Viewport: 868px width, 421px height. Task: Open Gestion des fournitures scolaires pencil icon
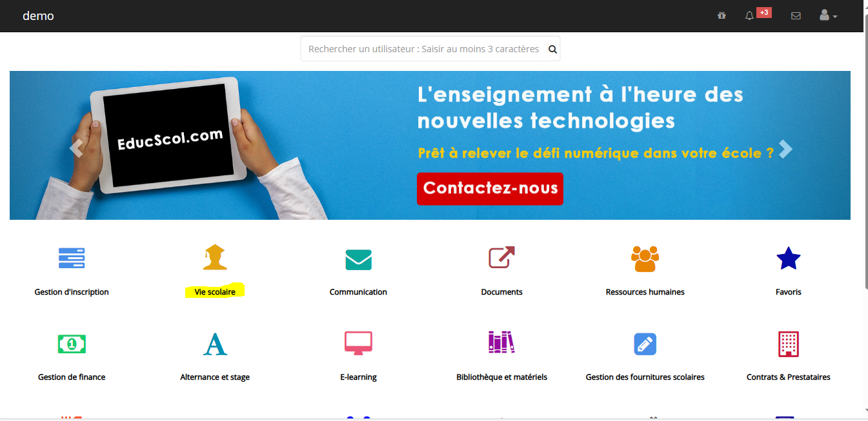coord(645,344)
